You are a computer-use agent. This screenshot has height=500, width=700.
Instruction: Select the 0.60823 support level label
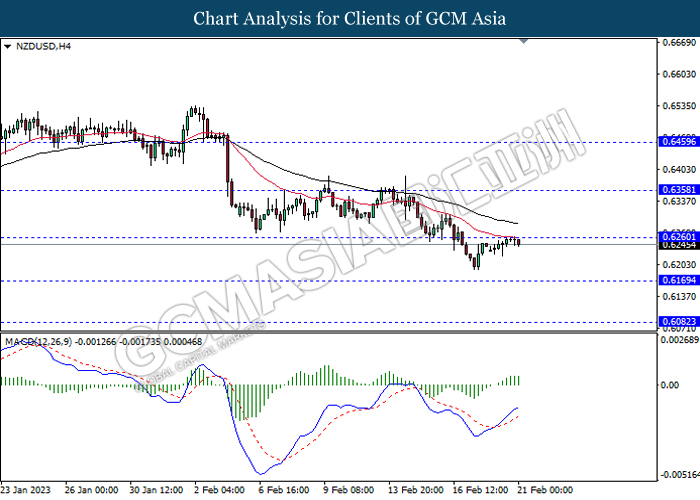[679, 321]
